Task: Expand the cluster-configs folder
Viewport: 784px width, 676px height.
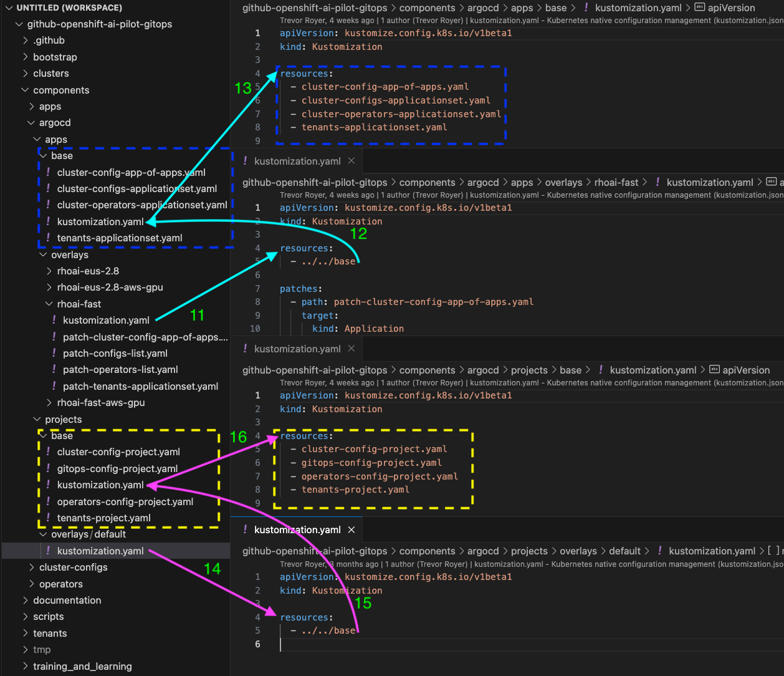Action: pos(31,567)
